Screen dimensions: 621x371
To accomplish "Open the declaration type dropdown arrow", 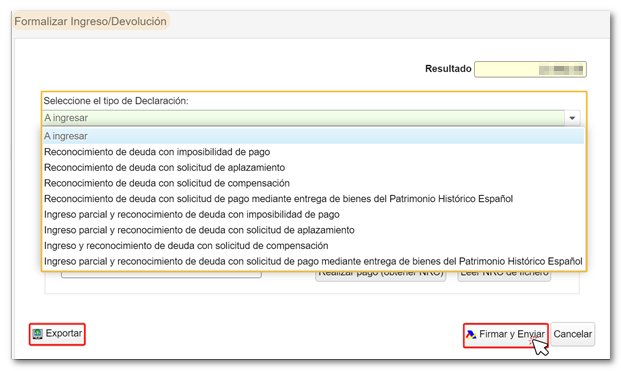I will pos(572,118).
